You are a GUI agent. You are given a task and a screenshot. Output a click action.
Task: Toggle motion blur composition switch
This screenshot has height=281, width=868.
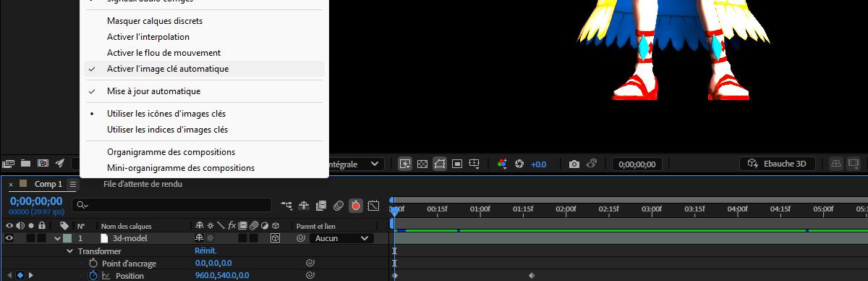pos(339,206)
